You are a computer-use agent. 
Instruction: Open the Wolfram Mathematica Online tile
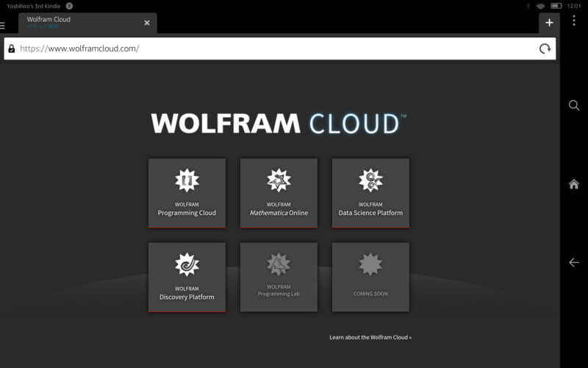(279, 193)
